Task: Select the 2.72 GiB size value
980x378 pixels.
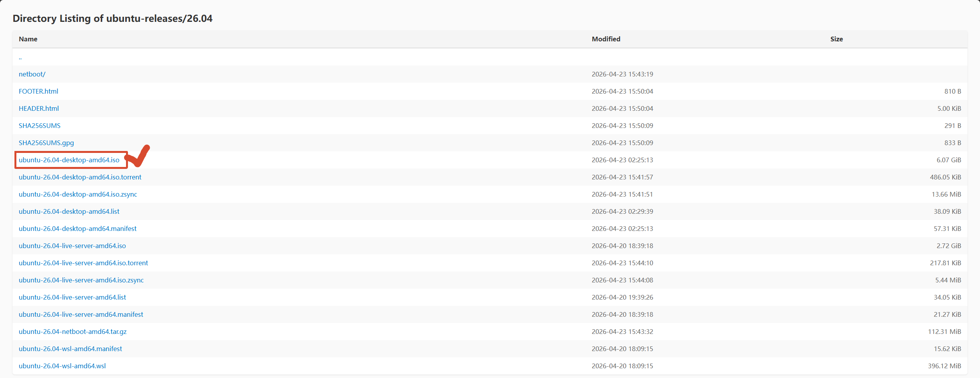Action: 949,246
